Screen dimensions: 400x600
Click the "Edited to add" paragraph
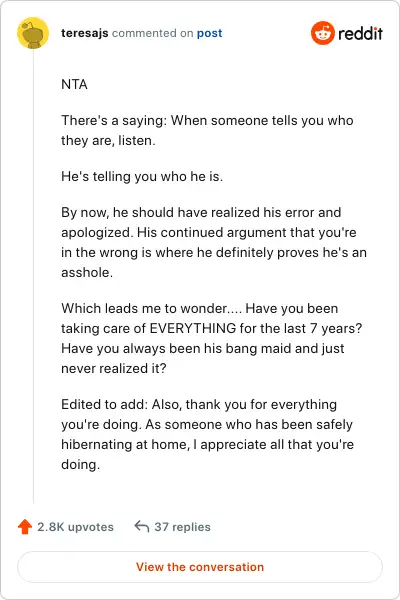[207, 434]
